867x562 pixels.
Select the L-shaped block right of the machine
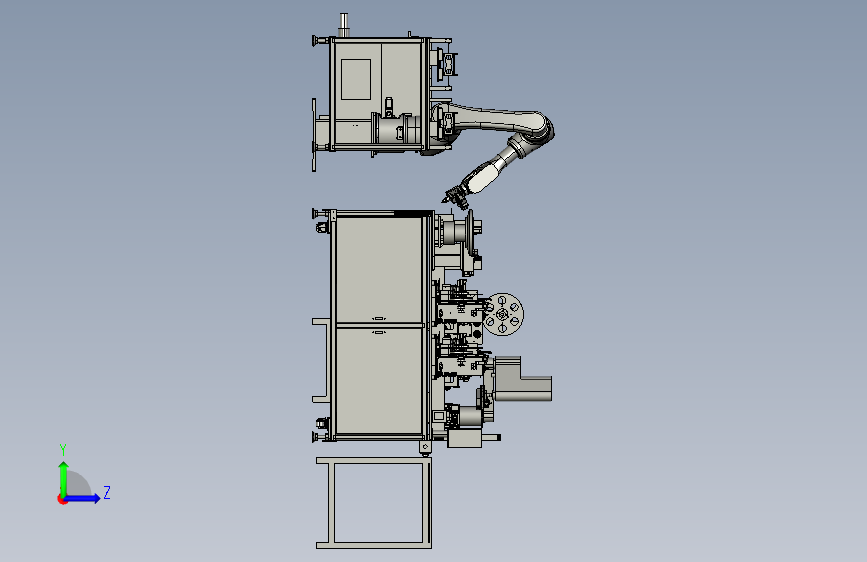(x=523, y=379)
